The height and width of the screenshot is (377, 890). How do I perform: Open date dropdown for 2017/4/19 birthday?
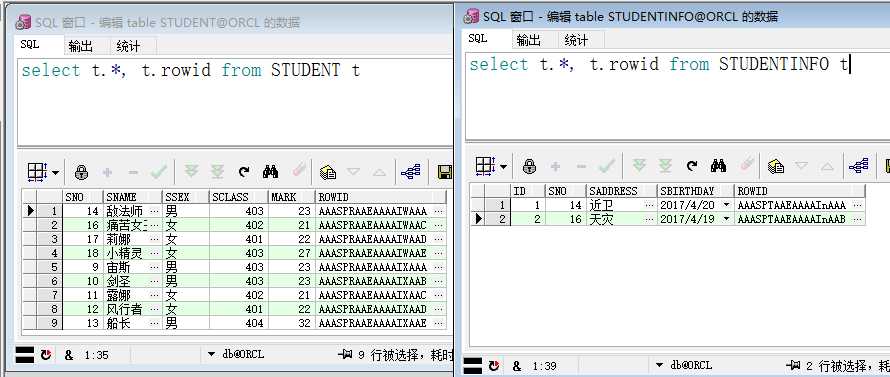pos(727,219)
